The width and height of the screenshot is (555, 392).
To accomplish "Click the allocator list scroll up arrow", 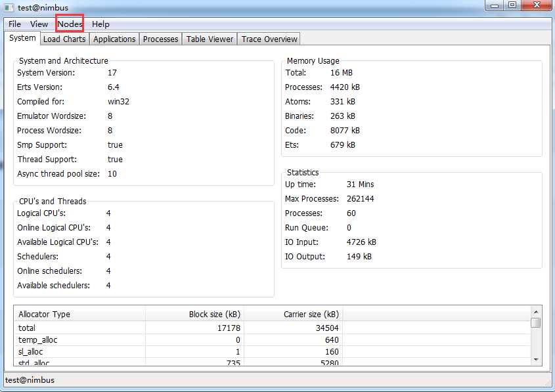I will click(x=536, y=312).
